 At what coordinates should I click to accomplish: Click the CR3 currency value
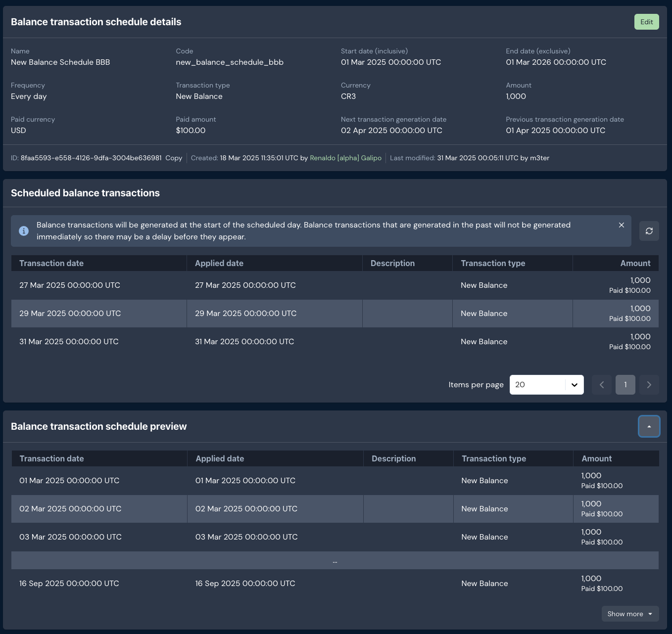pyautogui.click(x=348, y=96)
